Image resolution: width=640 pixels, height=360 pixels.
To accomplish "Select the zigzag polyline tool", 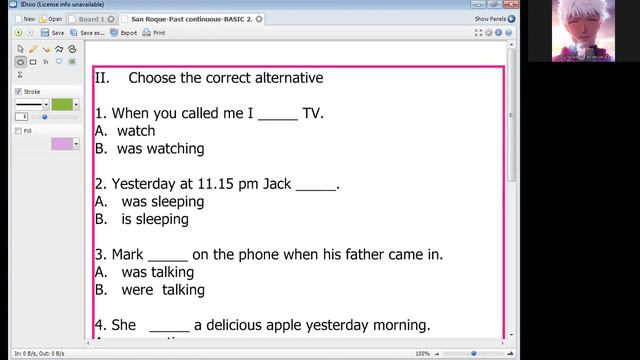I will point(59,49).
